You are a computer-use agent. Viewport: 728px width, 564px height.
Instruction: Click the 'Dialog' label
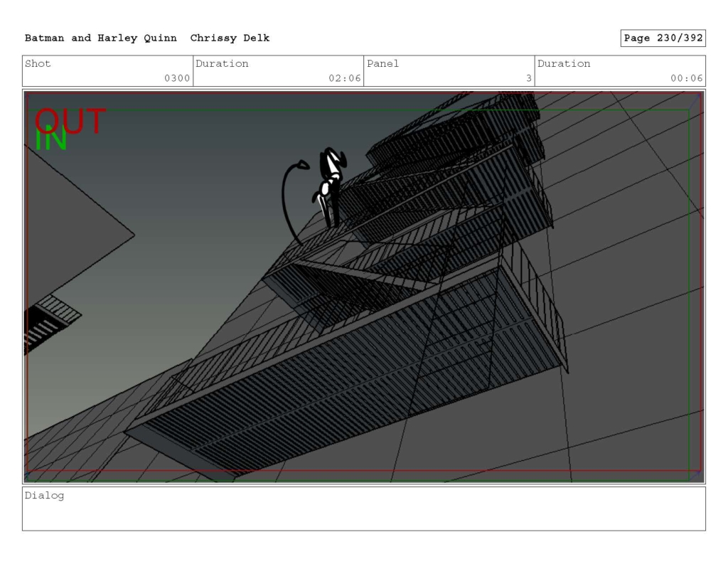pyautogui.click(x=45, y=495)
